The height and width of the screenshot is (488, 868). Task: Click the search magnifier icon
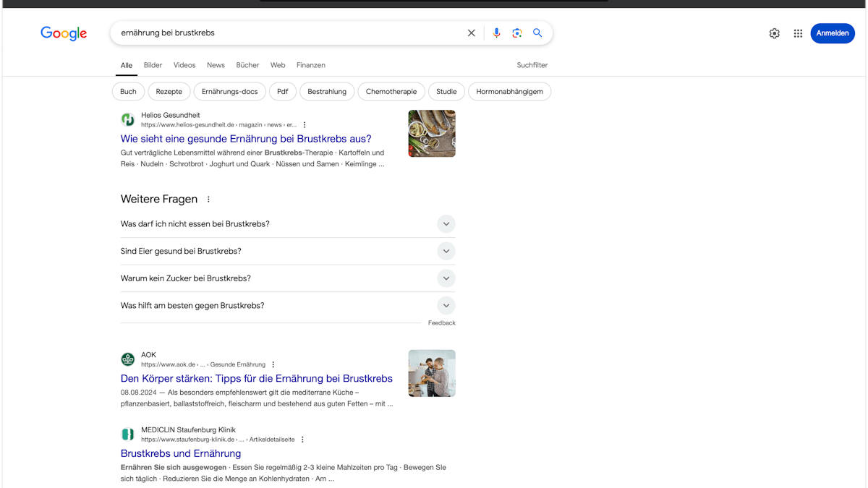coord(537,33)
